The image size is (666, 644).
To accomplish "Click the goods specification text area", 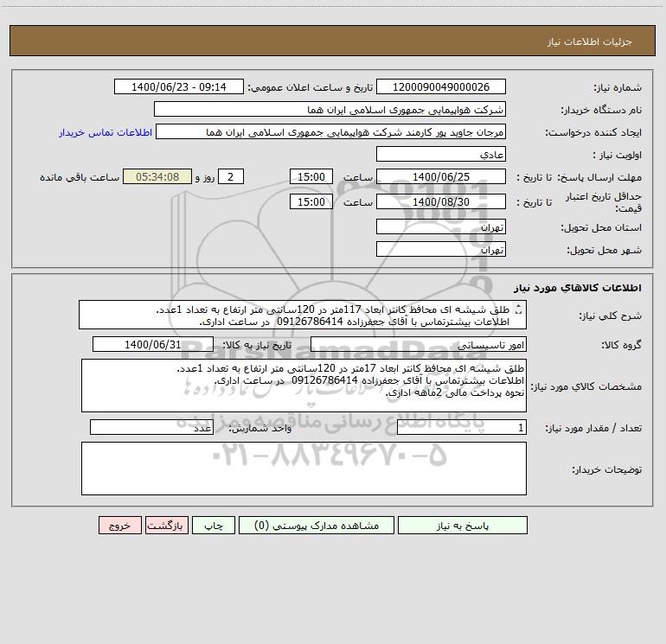I will pyautogui.click(x=304, y=386).
